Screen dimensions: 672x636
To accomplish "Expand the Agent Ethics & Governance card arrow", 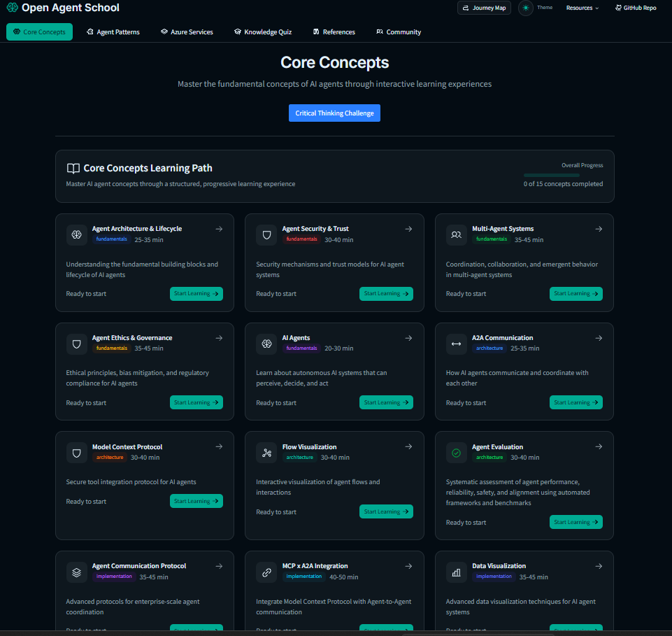I will click(219, 338).
